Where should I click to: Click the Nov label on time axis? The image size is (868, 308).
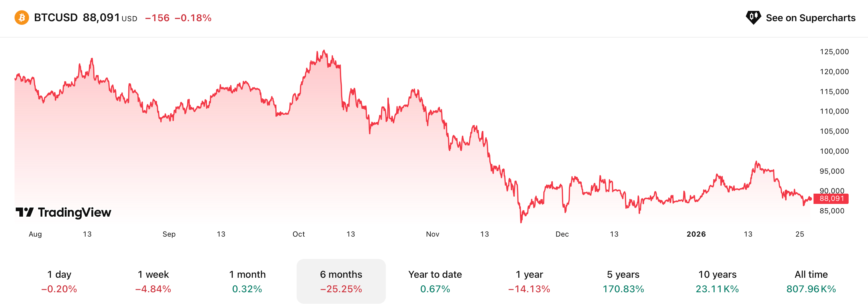[x=432, y=234]
